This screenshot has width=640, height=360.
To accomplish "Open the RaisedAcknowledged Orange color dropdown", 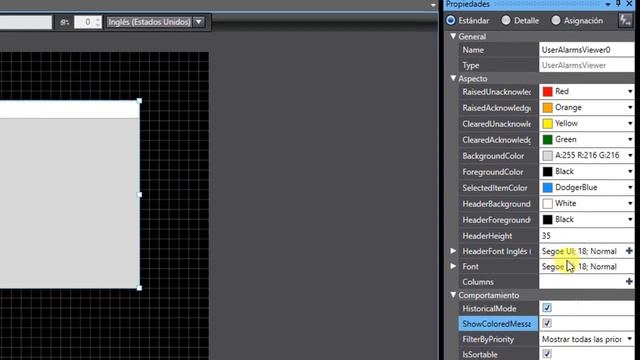I will click(x=630, y=107).
